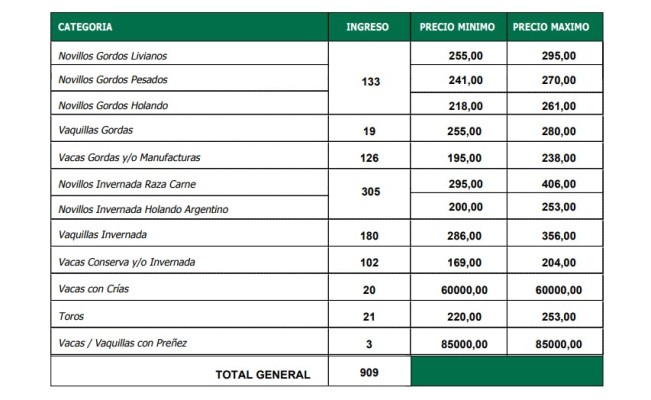Select Vacas / Vaquillas con Preñez label

pyautogui.click(x=123, y=343)
